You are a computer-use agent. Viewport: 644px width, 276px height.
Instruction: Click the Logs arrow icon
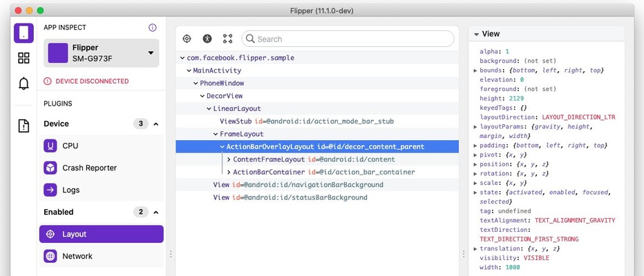pyautogui.click(x=50, y=190)
